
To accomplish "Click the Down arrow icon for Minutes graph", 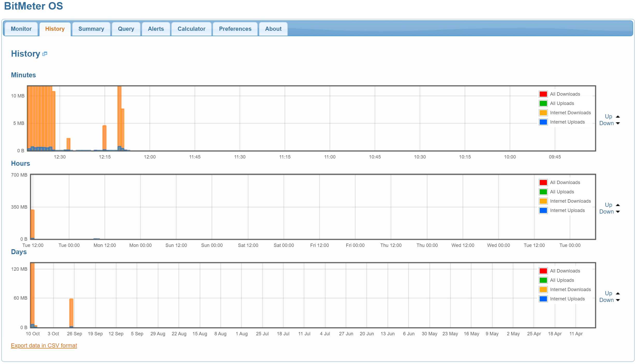I will tap(618, 123).
